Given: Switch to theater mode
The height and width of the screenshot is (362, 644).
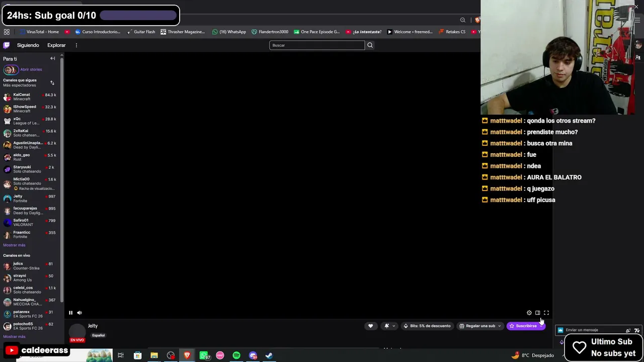Looking at the screenshot, I should click(537, 313).
